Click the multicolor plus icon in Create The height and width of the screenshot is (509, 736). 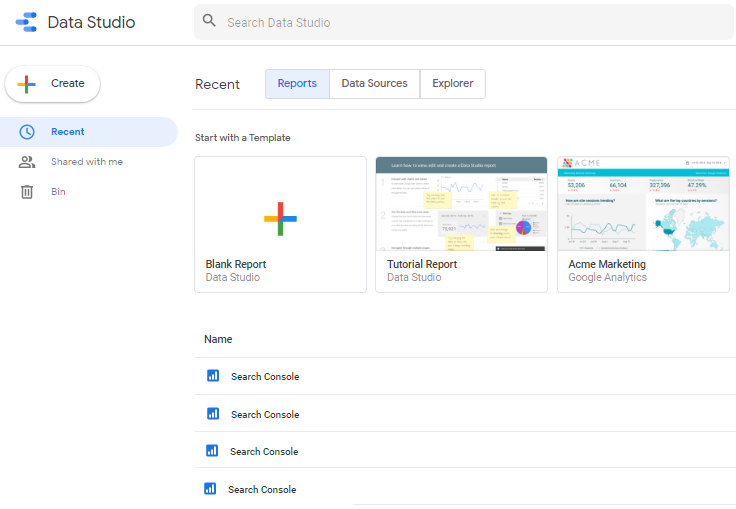click(26, 84)
